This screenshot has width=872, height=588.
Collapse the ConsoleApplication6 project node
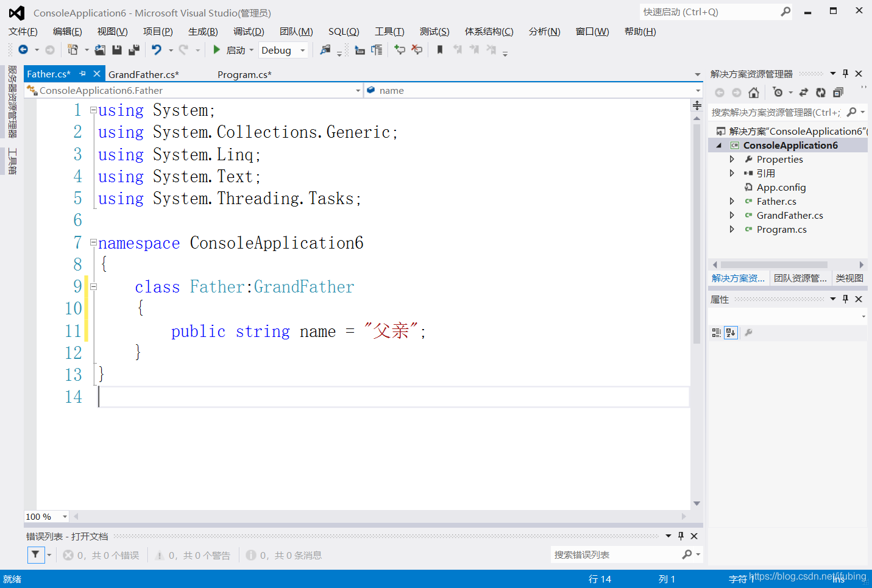(719, 145)
